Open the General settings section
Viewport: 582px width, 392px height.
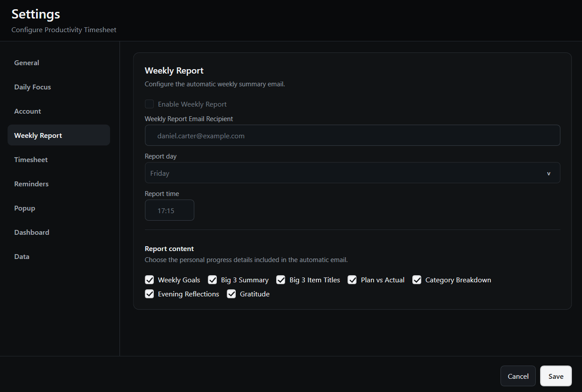pyautogui.click(x=59, y=63)
